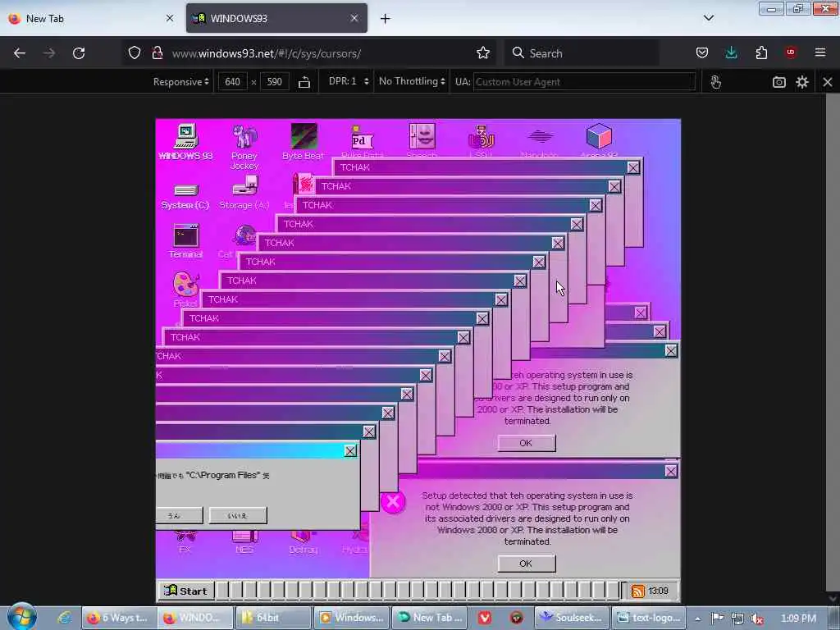Open the tracking protection shield icon

click(135, 53)
